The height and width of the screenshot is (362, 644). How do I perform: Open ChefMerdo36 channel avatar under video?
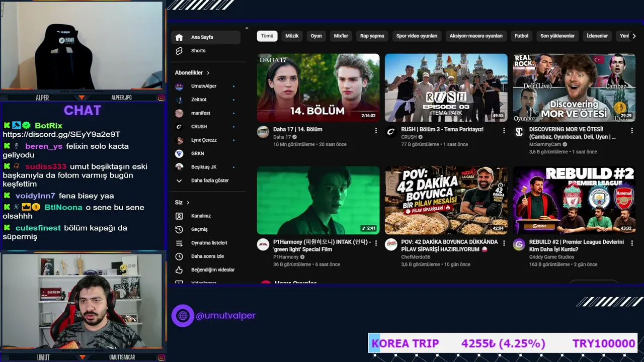click(x=391, y=245)
